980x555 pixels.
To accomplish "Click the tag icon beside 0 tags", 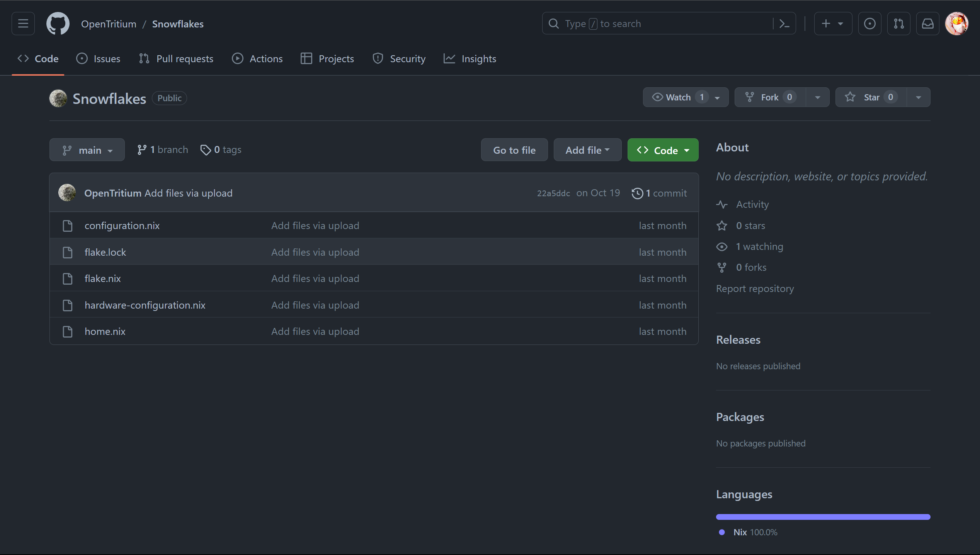I will 206,150.
